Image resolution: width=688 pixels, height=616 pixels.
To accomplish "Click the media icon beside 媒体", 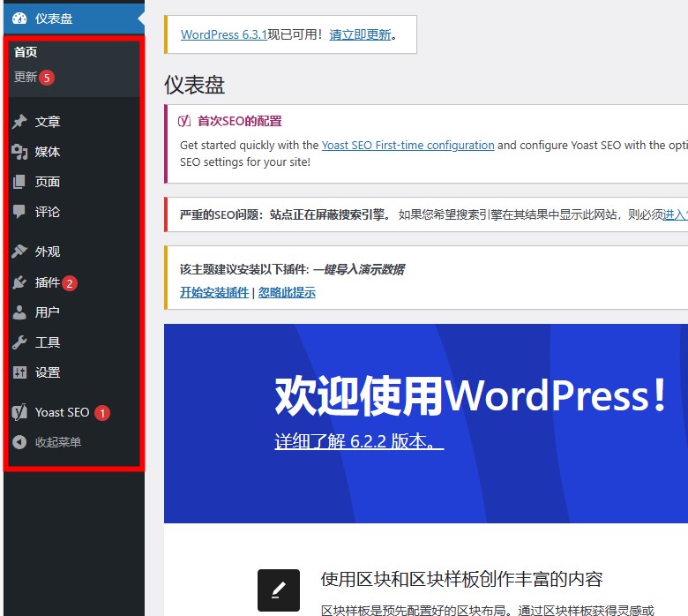I will coord(19,152).
